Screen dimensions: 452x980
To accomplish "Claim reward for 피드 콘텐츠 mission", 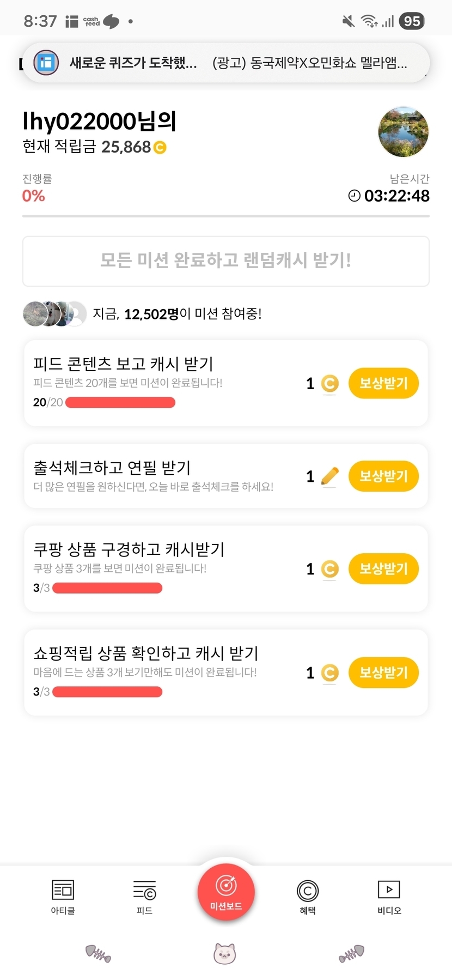I will pyautogui.click(x=383, y=383).
